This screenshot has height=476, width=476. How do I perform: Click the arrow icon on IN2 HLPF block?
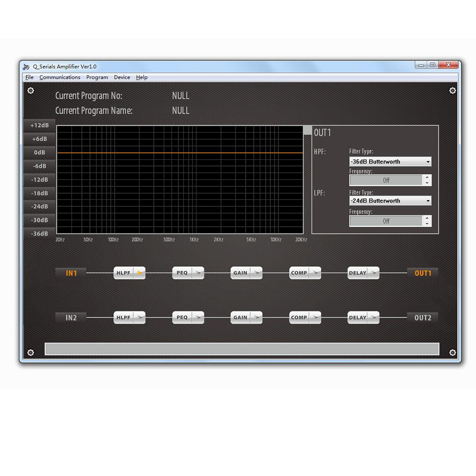[139, 318]
